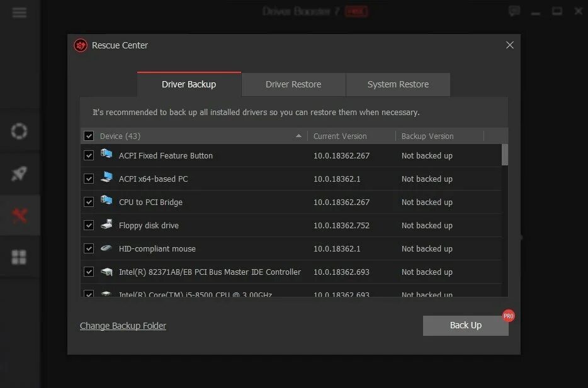Click the ACPI x64-based PC device icon
The width and height of the screenshot is (588, 388).
pos(106,177)
